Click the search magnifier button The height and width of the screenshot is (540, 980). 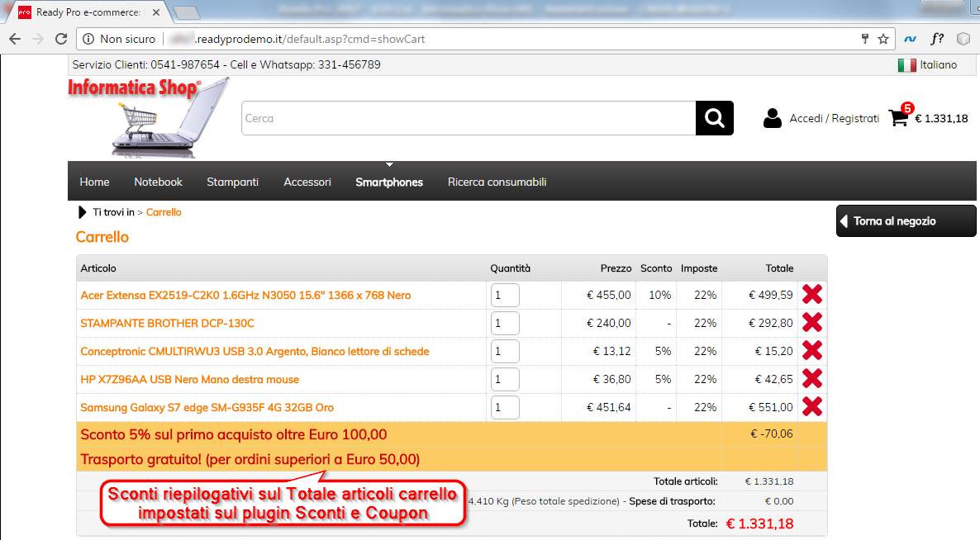click(x=715, y=118)
